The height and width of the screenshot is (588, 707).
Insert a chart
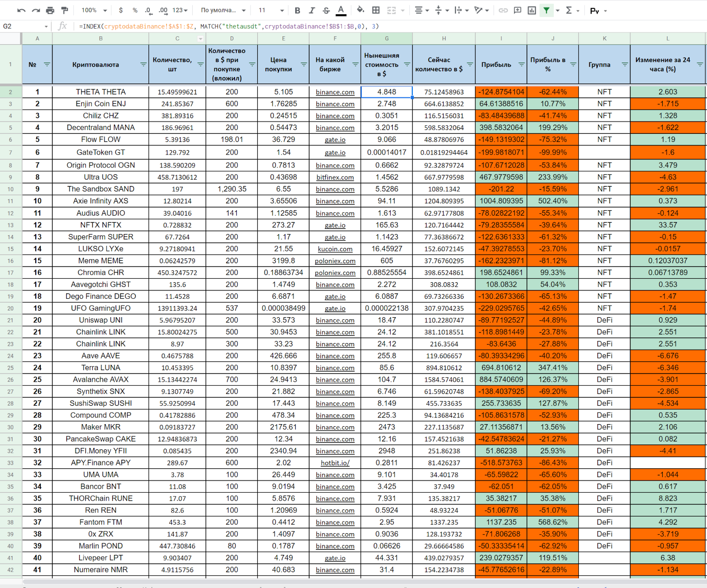coord(532,10)
